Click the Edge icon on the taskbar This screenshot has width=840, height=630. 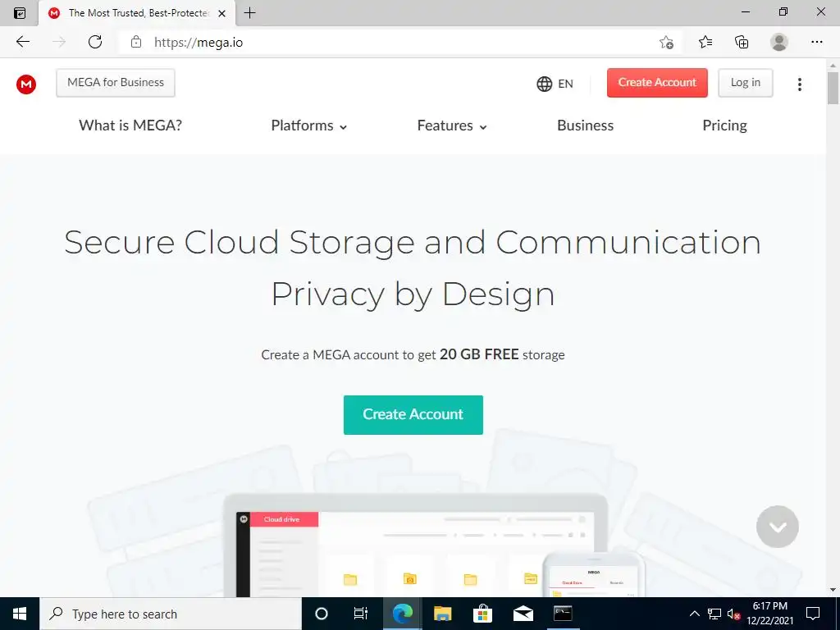(402, 614)
